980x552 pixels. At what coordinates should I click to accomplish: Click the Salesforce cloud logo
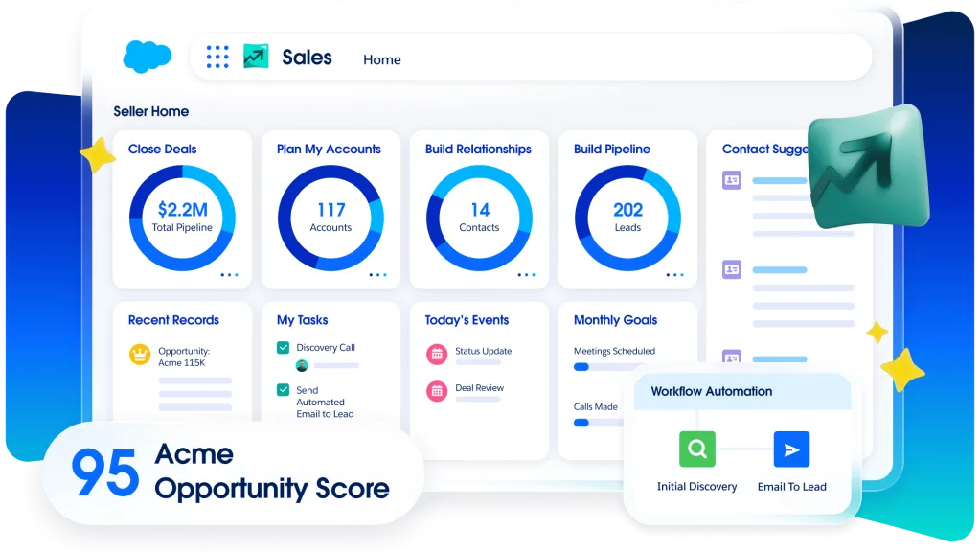(147, 57)
